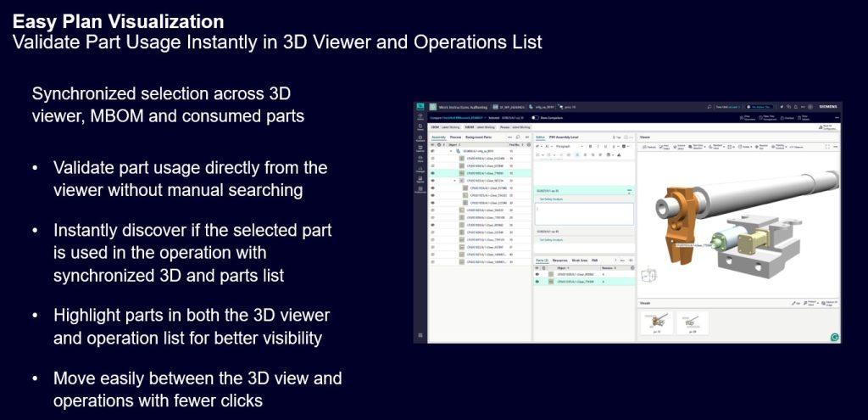Image resolution: width=868 pixels, height=420 pixels.
Task: Toggle eye of highlighted Parts list row
Action: click(537, 282)
